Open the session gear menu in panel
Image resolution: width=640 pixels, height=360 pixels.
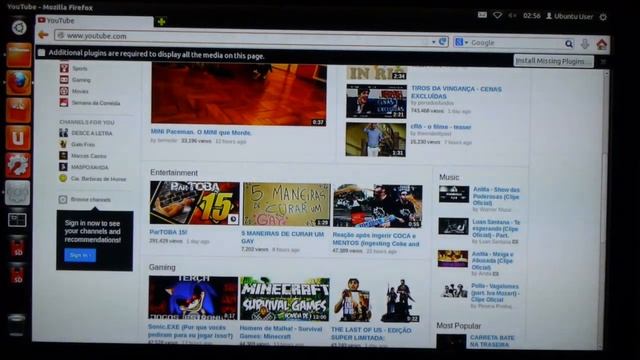tap(603, 17)
